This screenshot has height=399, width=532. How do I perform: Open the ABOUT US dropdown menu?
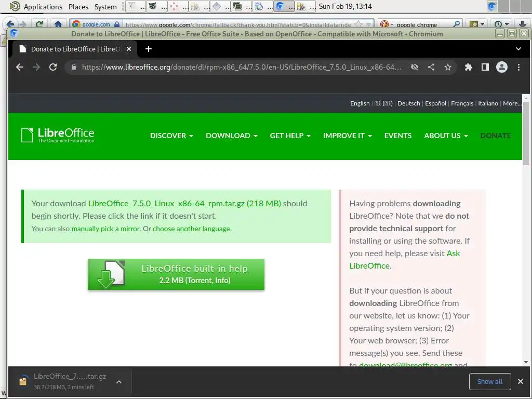coord(446,136)
